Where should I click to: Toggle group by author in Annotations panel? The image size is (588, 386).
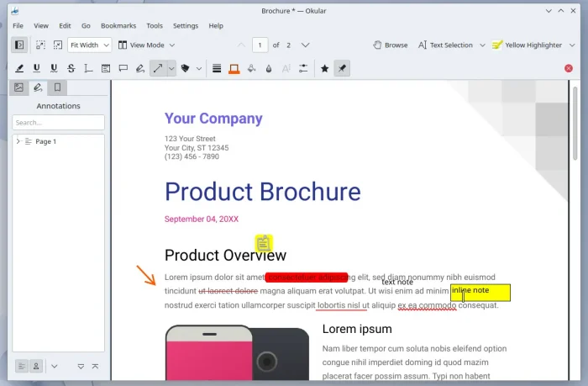[x=36, y=366]
